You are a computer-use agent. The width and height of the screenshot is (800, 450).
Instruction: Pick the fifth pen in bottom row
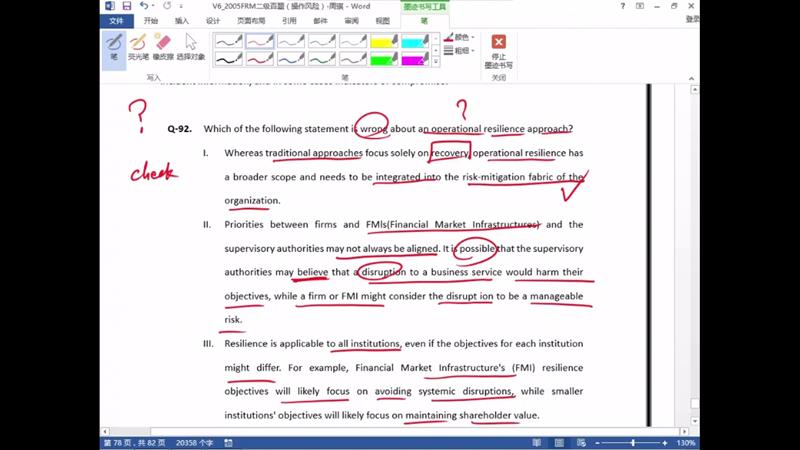353,59
